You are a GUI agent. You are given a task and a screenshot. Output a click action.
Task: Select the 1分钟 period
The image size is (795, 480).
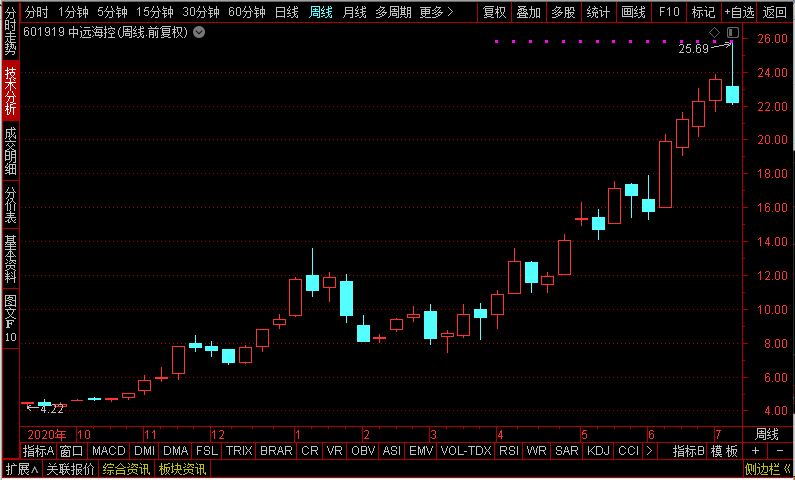73,12
